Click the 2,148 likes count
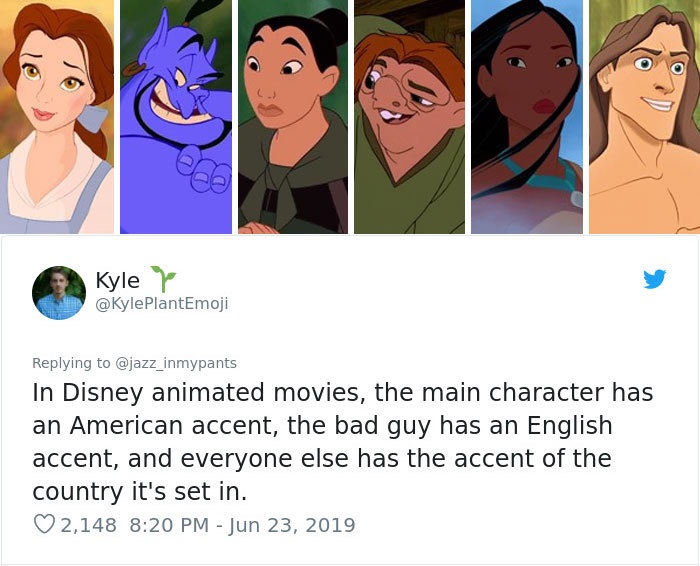Viewport: 700px width, 566px height. pyautogui.click(x=88, y=524)
